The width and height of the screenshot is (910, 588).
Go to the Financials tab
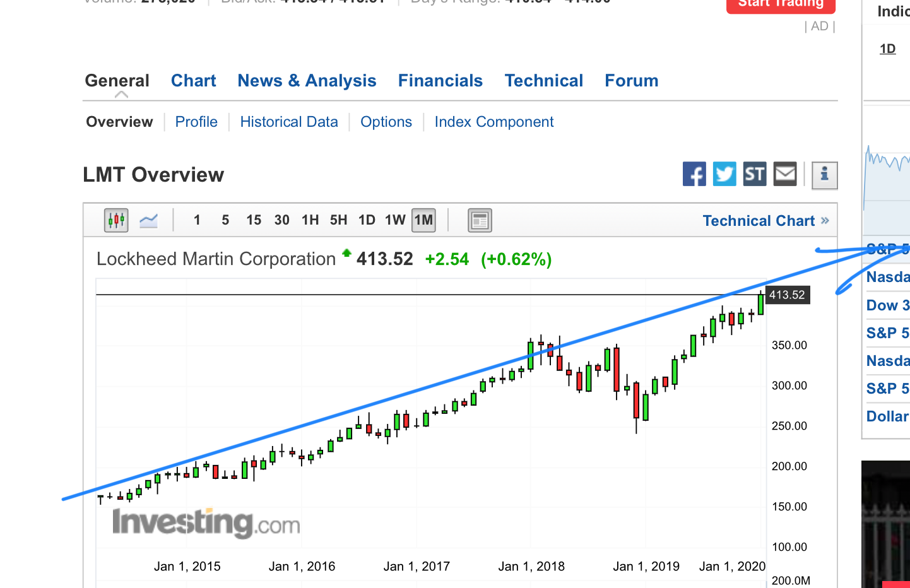(440, 81)
